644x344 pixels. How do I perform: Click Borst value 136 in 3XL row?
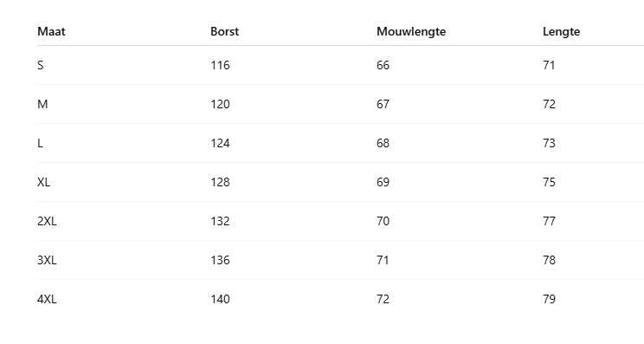(220, 261)
